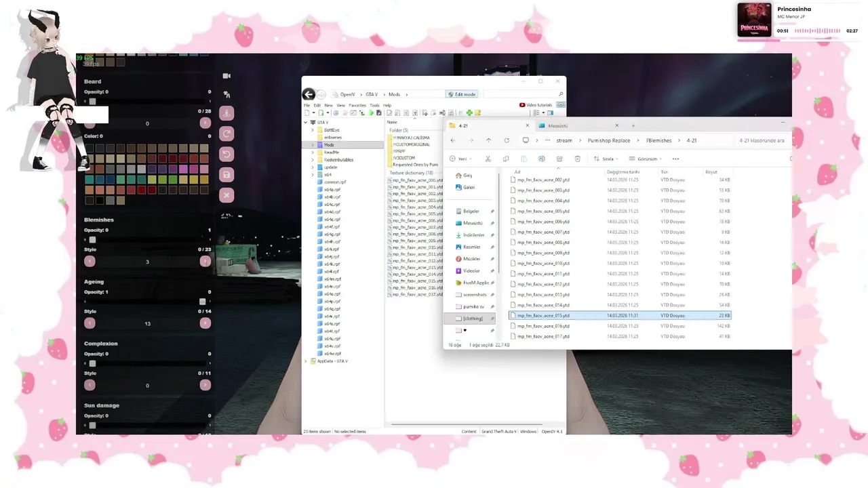868x488 pixels.
Task: Click next Ageing style arrow
Action: coord(205,323)
